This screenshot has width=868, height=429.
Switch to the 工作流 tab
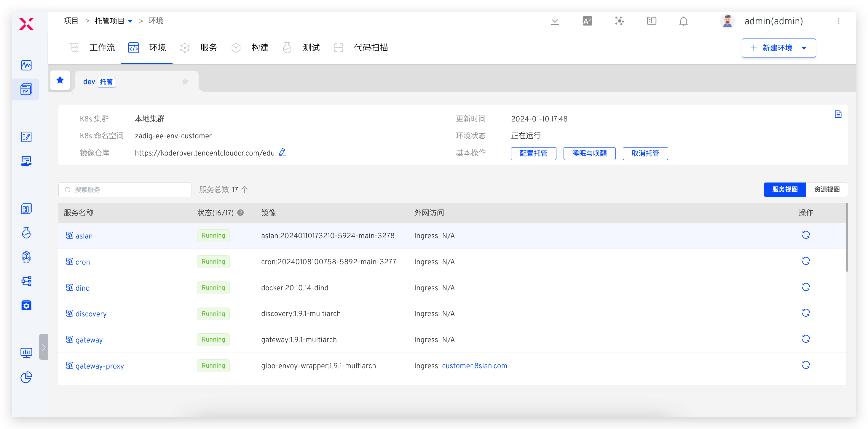pyautogui.click(x=102, y=47)
